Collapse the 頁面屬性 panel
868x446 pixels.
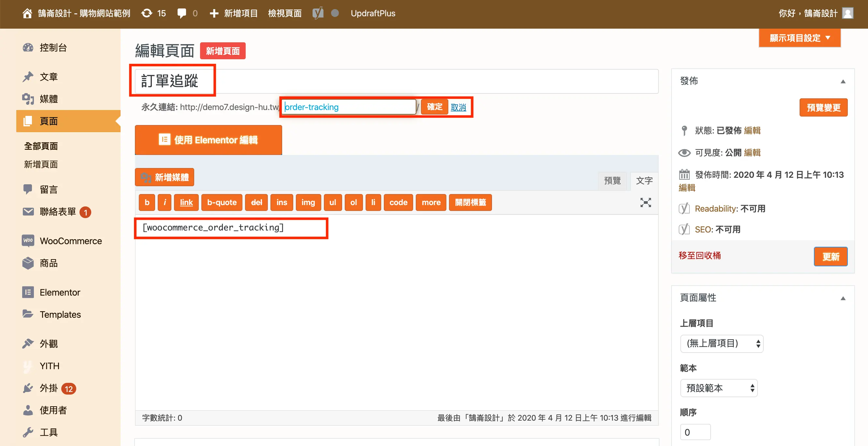pyautogui.click(x=843, y=298)
